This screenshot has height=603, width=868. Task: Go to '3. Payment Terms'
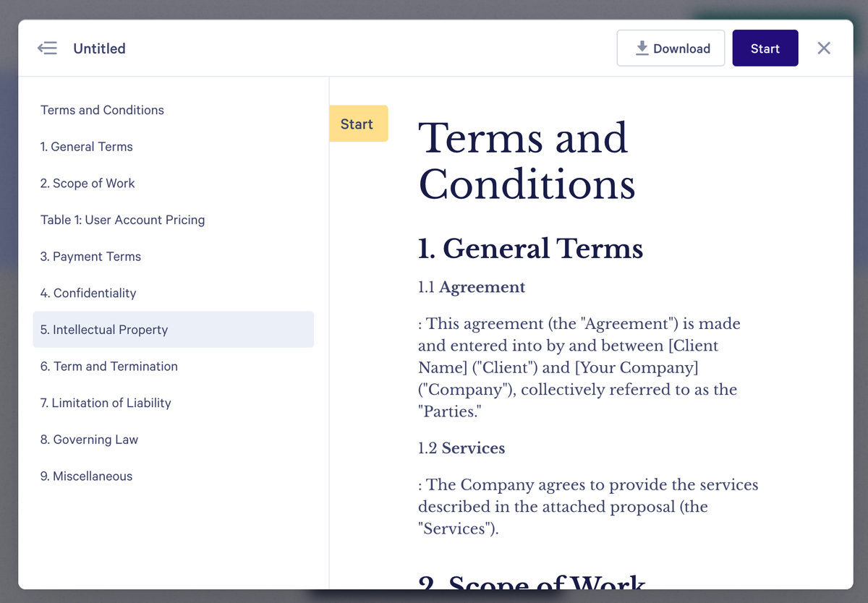coord(90,257)
